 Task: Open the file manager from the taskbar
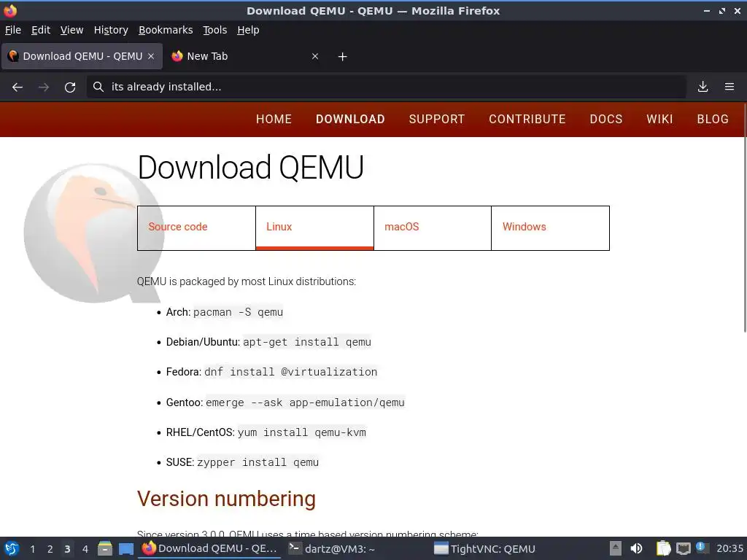[105, 548]
